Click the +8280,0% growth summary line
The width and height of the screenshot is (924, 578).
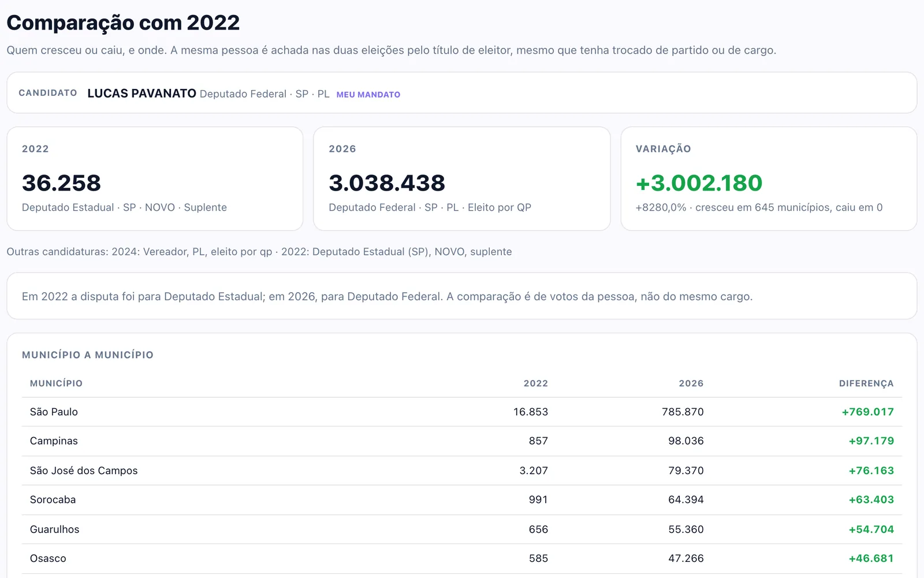tap(759, 207)
